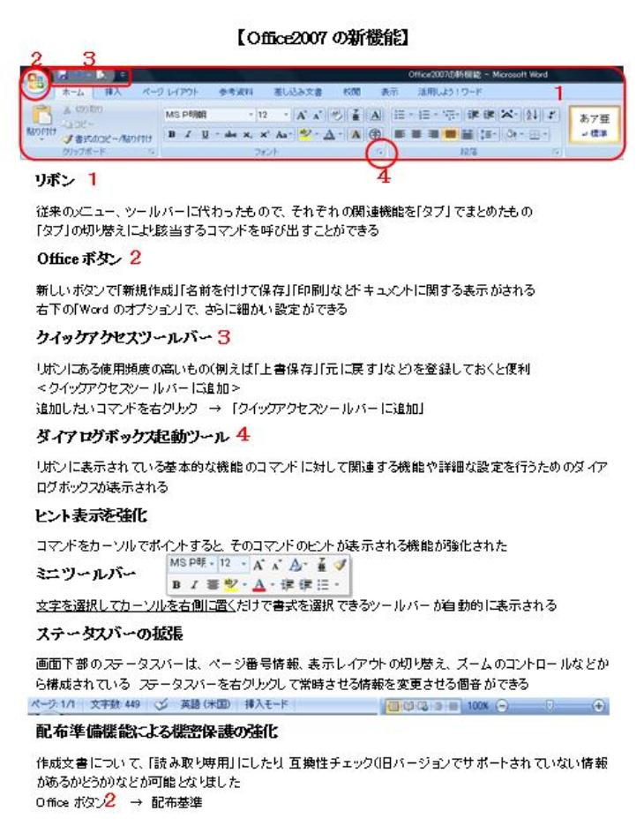Open the 差し込み文書 ribbon tab
644x826 pixels.
[x=297, y=92]
